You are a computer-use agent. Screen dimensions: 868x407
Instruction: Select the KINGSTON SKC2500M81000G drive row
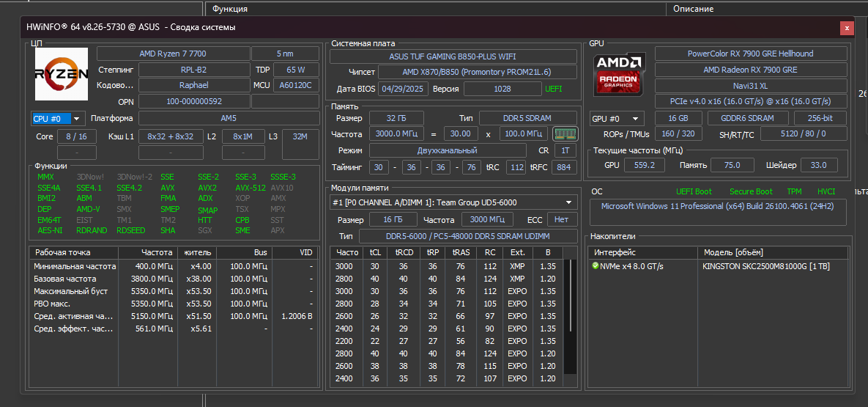[718, 266]
